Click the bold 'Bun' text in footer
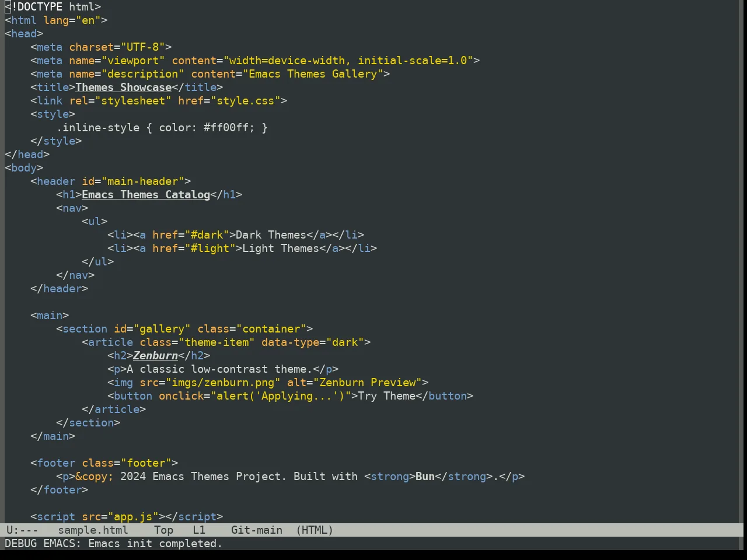 click(x=425, y=477)
